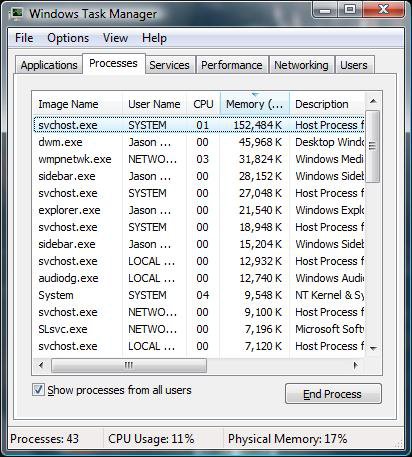Go to the Networking tab
Screen dimensions: 412x457
point(301,65)
